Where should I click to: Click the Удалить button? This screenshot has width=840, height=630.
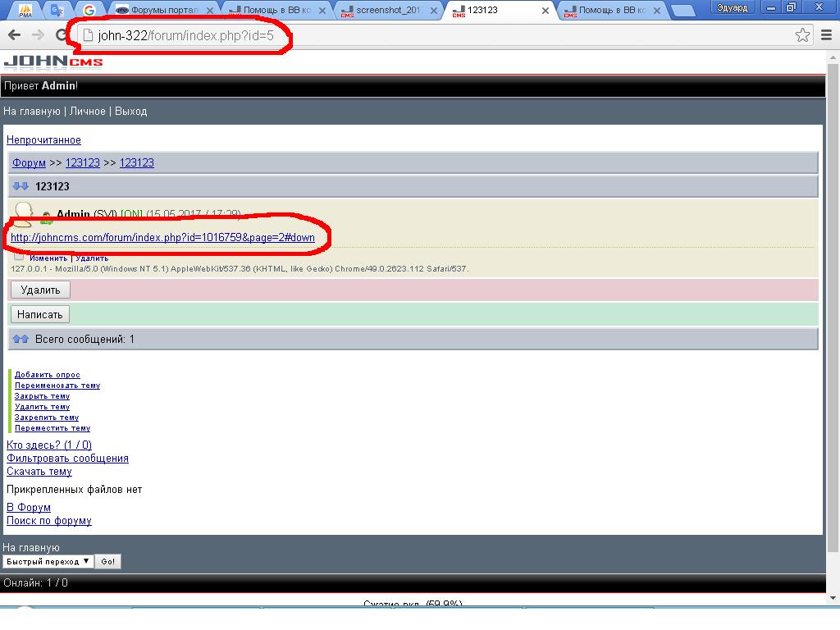click(x=40, y=290)
